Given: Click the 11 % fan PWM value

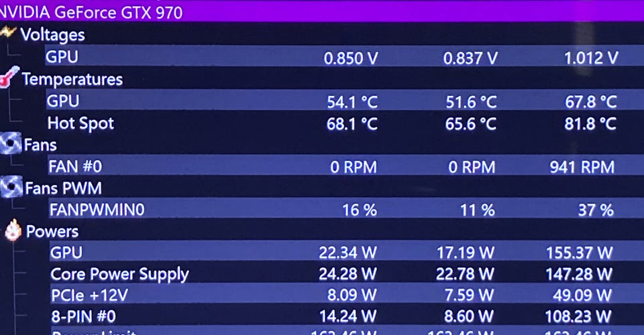Looking at the screenshot, I should tap(478, 210).
